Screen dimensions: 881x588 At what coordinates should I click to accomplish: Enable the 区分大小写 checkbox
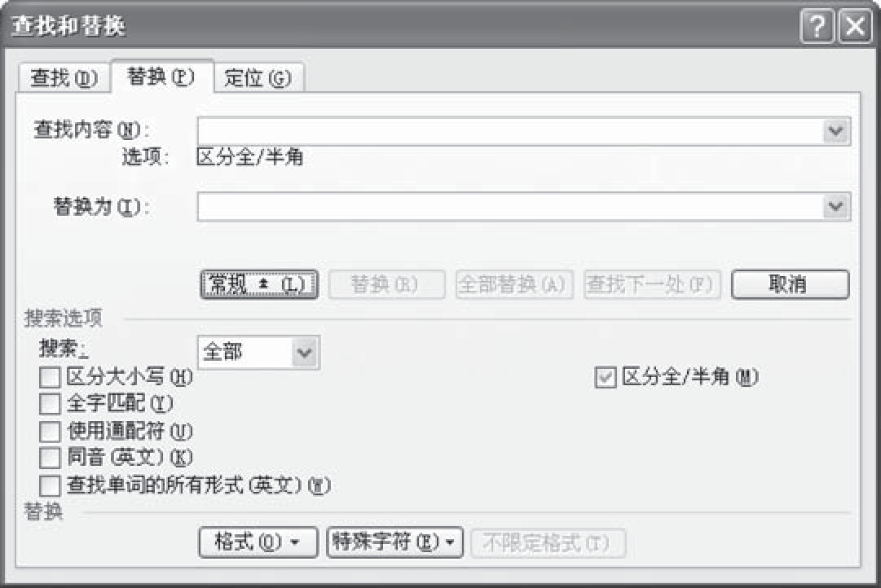(x=50, y=377)
